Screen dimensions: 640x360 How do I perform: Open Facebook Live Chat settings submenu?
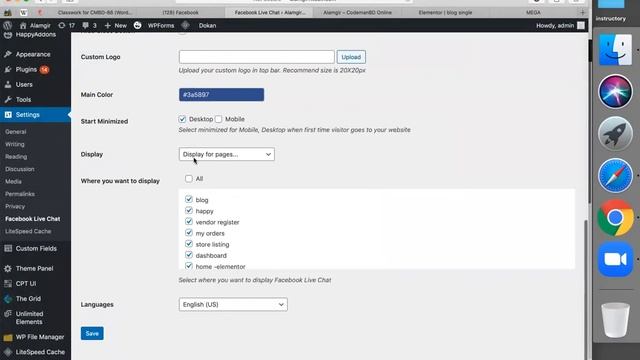(x=33, y=219)
